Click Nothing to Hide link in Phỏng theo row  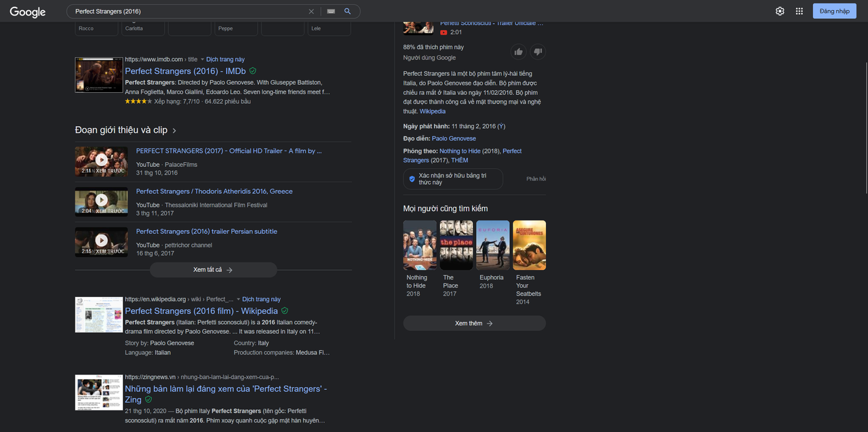pos(460,151)
